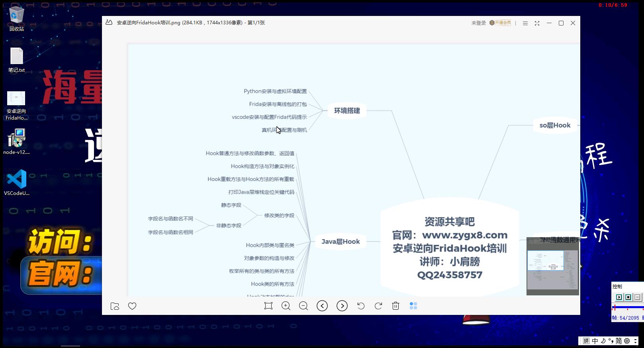The height and width of the screenshot is (348, 644).
Task: Click so层Hook mind map node
Action: [555, 125]
